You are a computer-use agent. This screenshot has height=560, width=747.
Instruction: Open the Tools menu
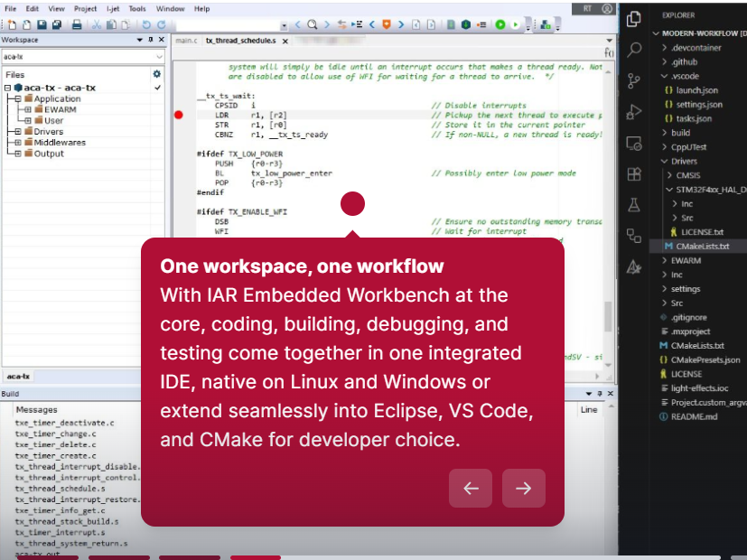point(137,8)
